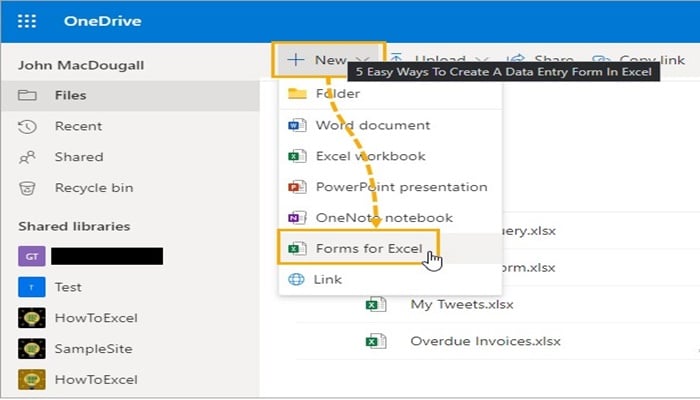The height and width of the screenshot is (400, 700).
Task: Open the New dropdown button
Action: 329,60
